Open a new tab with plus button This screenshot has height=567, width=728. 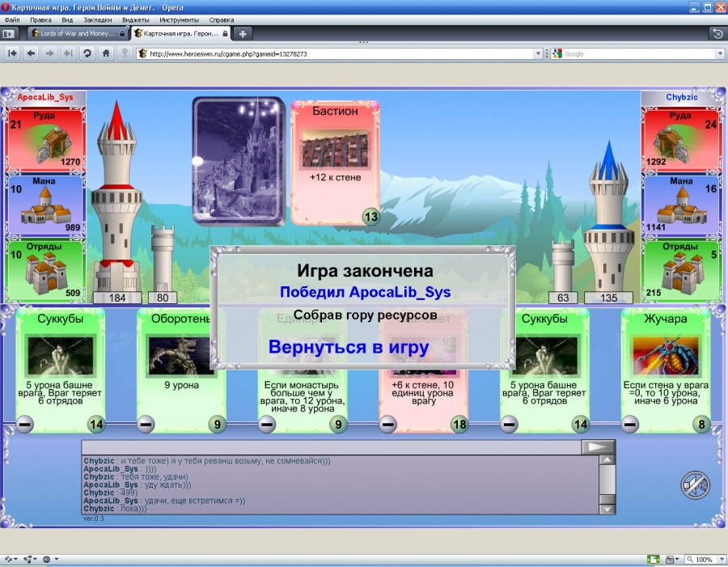(x=243, y=33)
